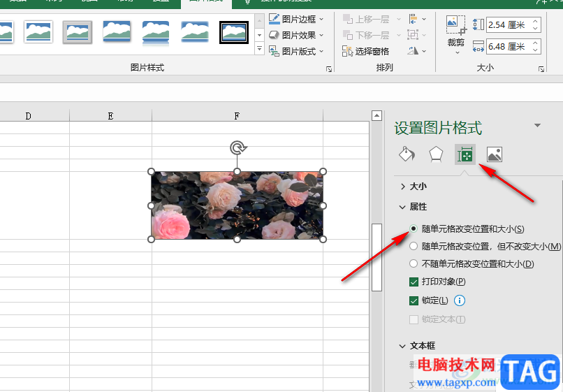
Task: Decrease picture width with down stepper
Action: click(535, 50)
